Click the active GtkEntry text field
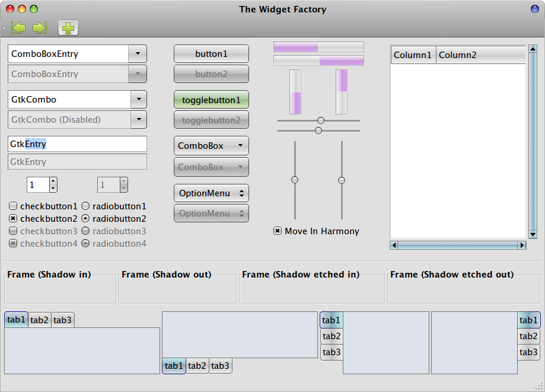 [77, 144]
